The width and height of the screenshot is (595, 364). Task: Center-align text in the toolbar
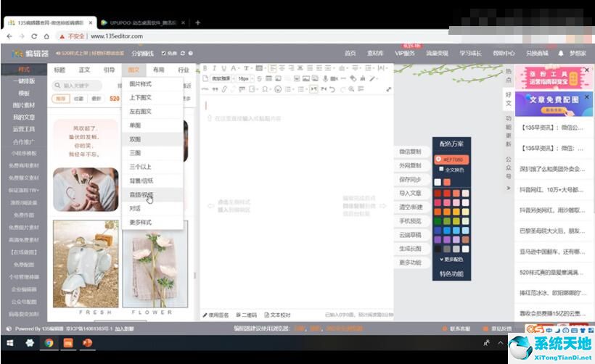tap(282, 68)
